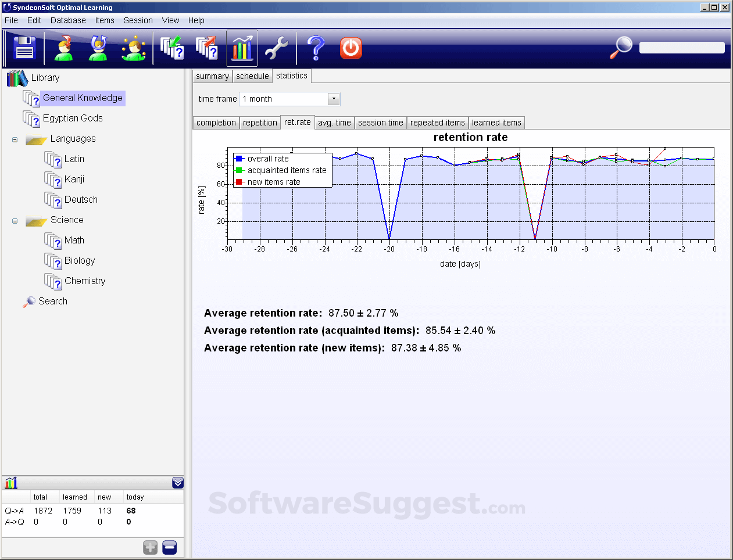This screenshot has width=733, height=560.
Task: Click the cards icon with green arrow
Action: [172, 48]
